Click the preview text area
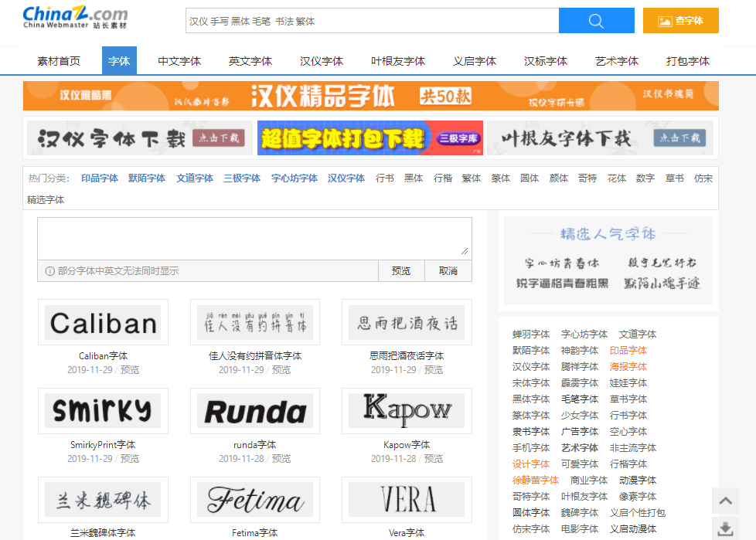Screen dimensions: 756x540 click(254, 239)
